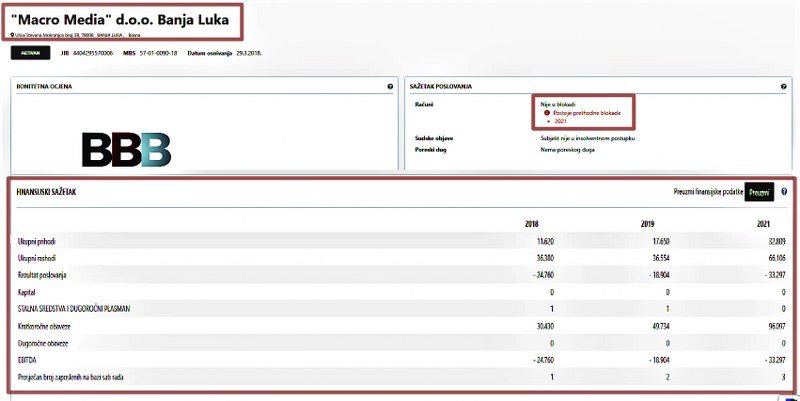The image size is (800, 401).
Task: Click Subjekt nije u insolventnom postupku text
Action: click(x=588, y=138)
